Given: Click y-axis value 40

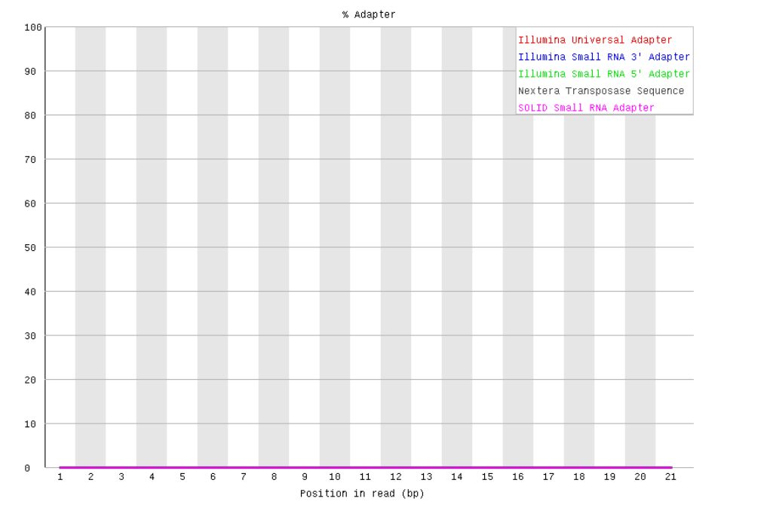Looking at the screenshot, I should click(30, 292).
